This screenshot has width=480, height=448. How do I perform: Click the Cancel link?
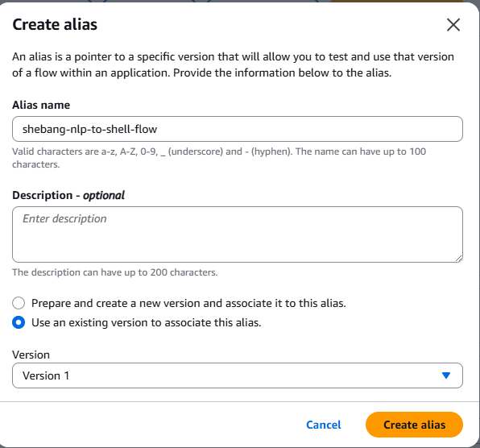[324, 425]
